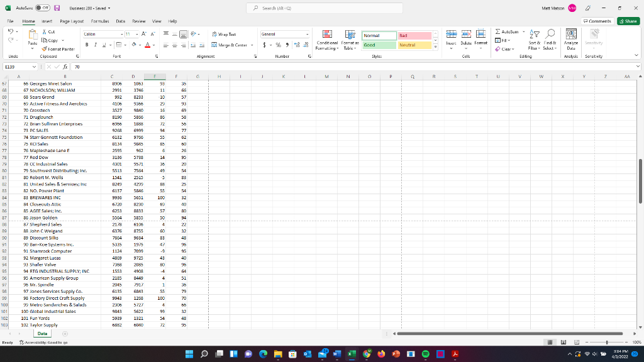The image size is (644, 362).
Task: Decrease font size icon
Action: 153,35
